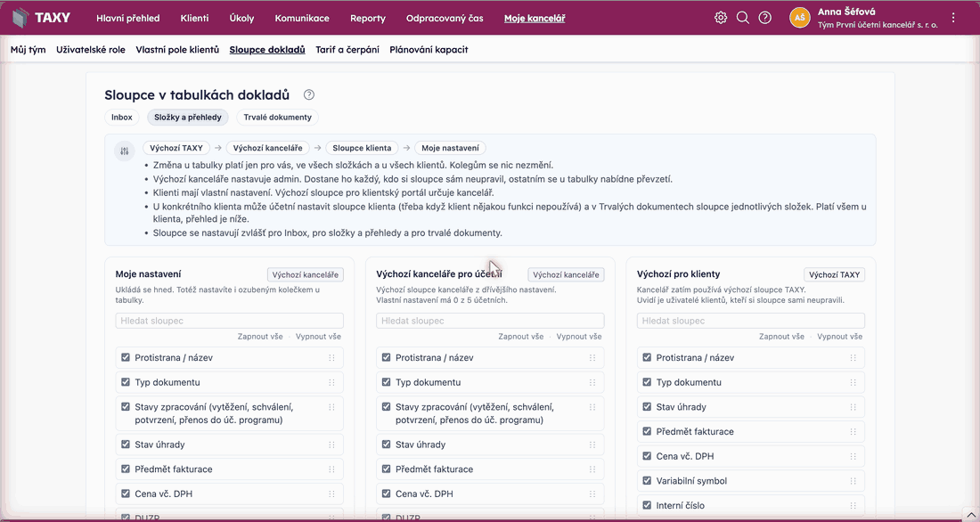Viewport: 980px width, 522px height.
Task: Click Hledat sloupec field in Moje nastavení
Action: tap(229, 321)
